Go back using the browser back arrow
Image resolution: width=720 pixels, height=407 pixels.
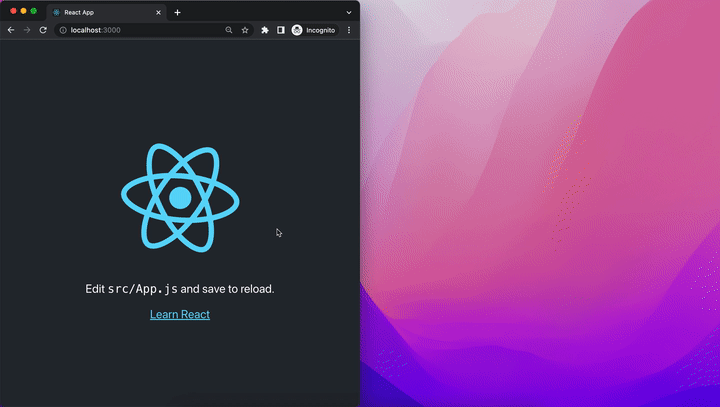11,30
